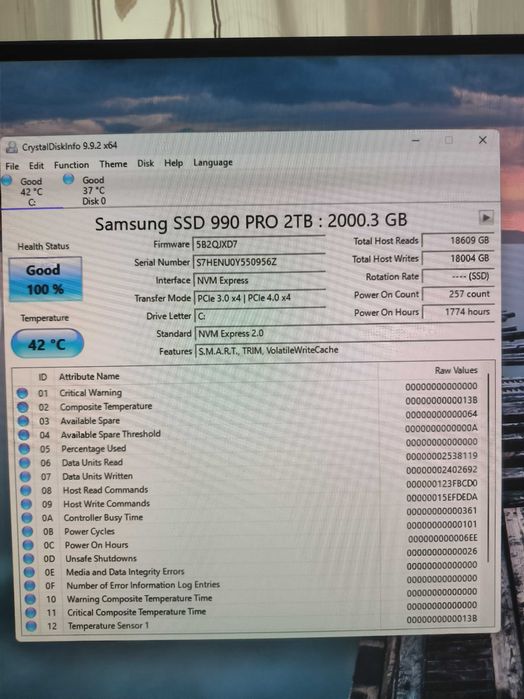
Task: Click status icon for Media and Data Integrity Errors
Action: click(x=29, y=572)
